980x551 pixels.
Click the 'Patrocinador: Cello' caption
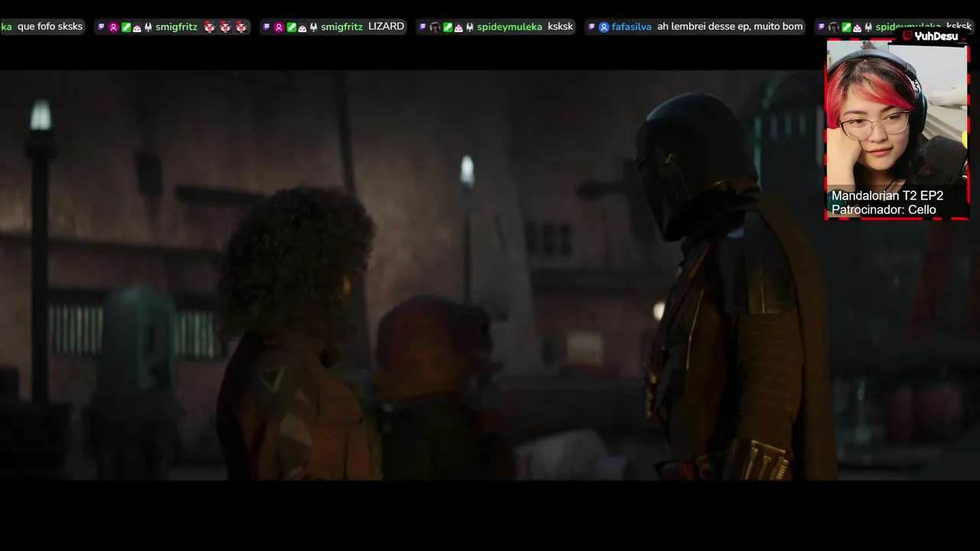pos(884,210)
